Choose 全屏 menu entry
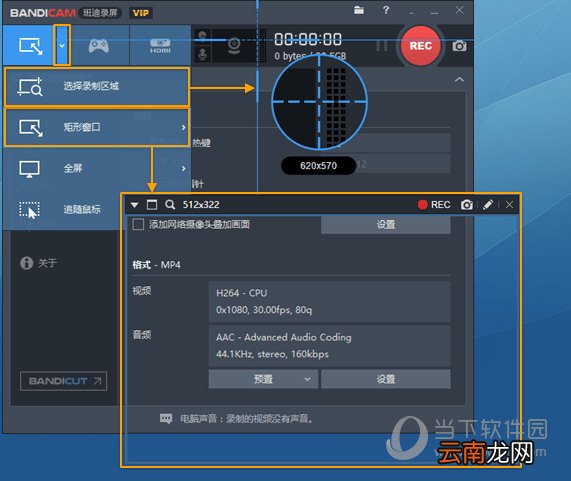 97,168
